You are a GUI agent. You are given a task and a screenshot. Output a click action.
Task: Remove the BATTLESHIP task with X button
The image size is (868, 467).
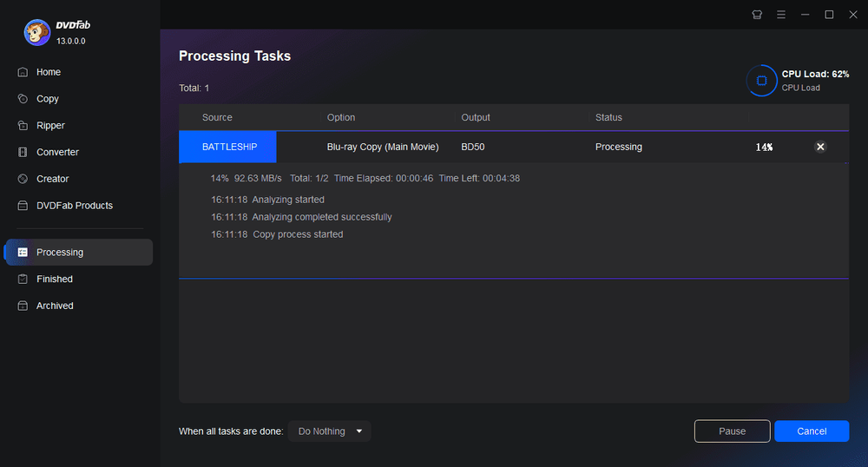pyautogui.click(x=820, y=147)
